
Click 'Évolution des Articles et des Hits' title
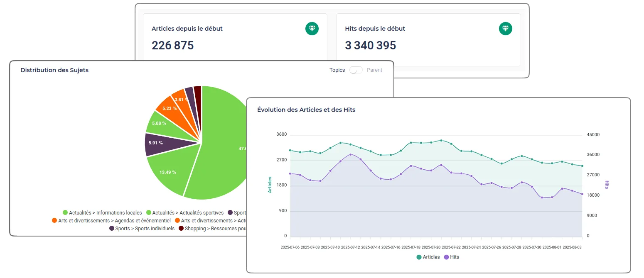pyautogui.click(x=306, y=110)
